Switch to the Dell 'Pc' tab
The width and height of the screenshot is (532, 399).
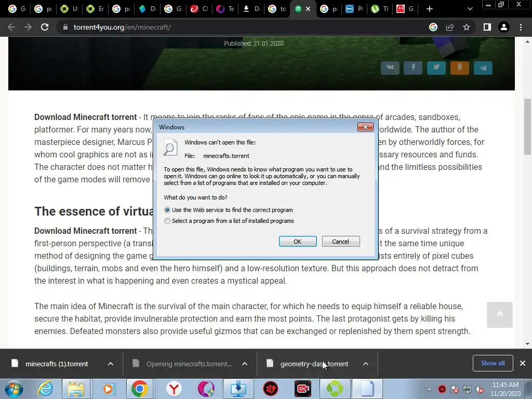(354, 9)
